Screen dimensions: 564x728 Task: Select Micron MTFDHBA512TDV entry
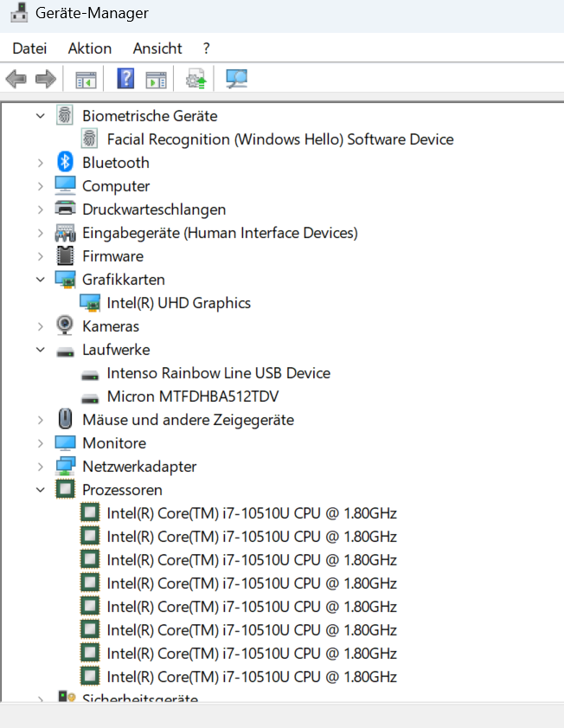(x=193, y=396)
